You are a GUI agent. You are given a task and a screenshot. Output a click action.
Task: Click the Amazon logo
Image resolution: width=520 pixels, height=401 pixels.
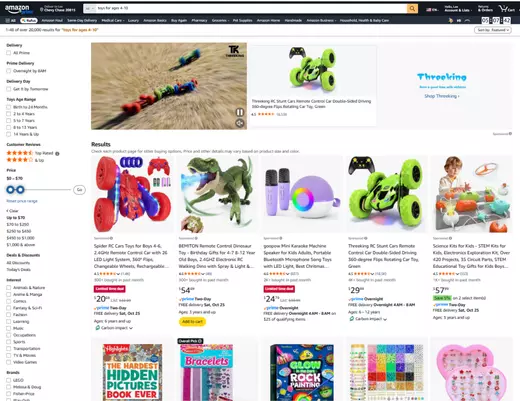(x=19, y=9)
